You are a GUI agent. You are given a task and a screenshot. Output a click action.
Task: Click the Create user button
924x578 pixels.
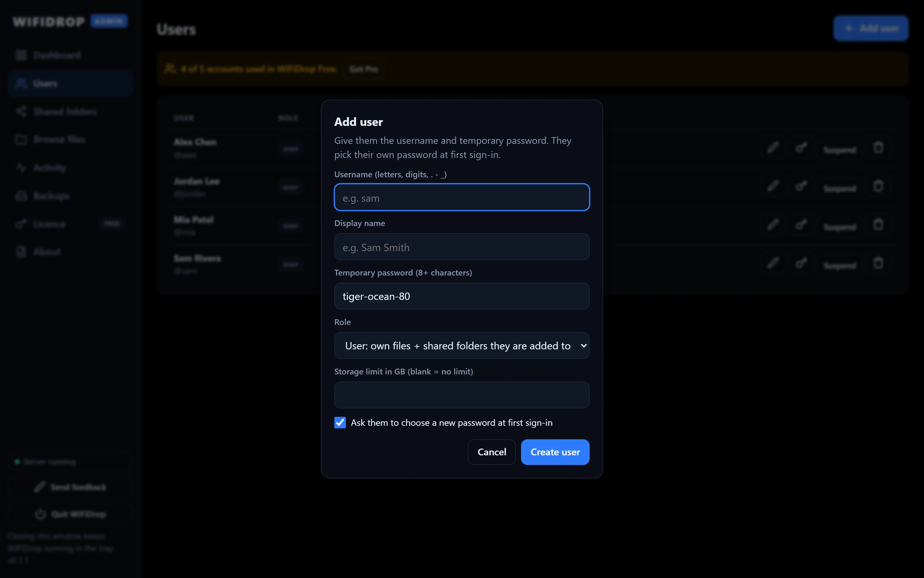click(555, 452)
